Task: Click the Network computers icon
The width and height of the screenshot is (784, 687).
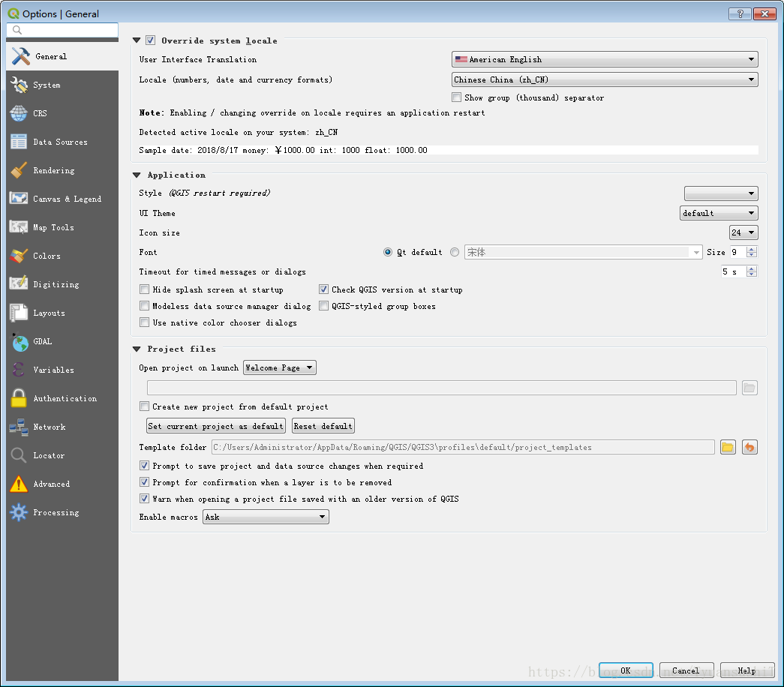Action: pos(19,427)
